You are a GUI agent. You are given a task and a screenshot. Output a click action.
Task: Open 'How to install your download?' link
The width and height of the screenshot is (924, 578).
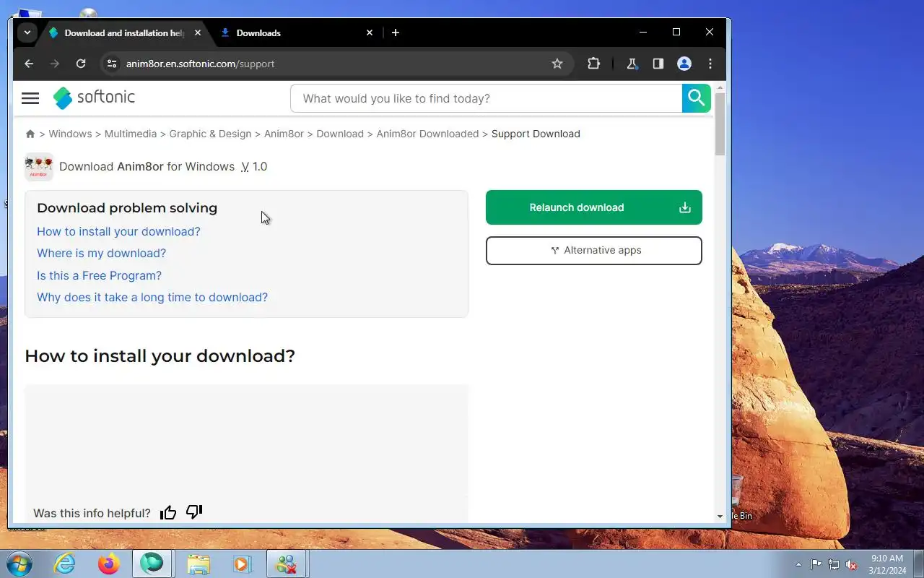(118, 231)
